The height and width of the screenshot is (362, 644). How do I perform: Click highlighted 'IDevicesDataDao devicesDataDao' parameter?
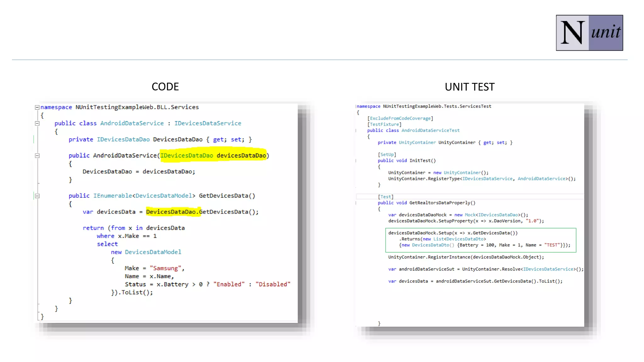pyautogui.click(x=213, y=155)
